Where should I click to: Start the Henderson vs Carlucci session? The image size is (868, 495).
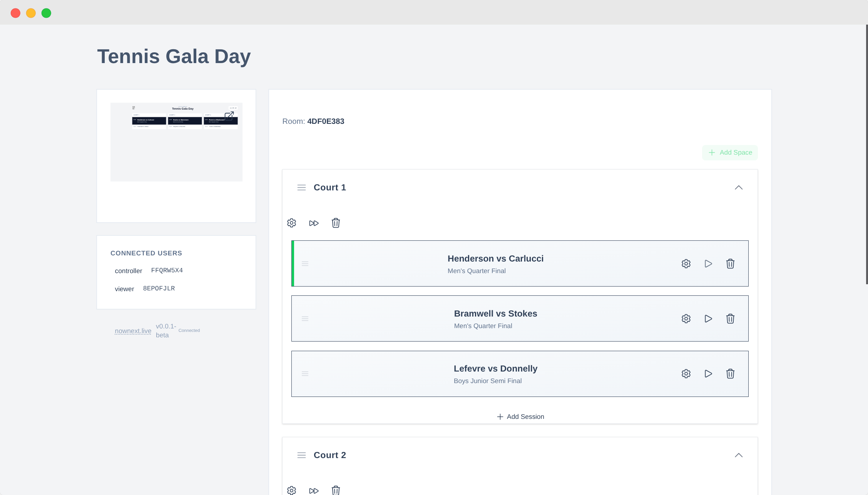708,264
